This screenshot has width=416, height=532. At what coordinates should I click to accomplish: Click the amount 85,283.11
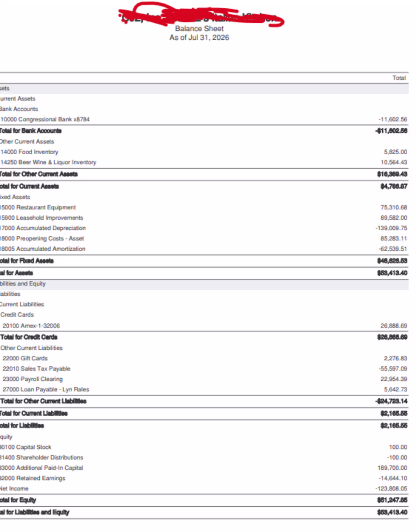(394, 239)
